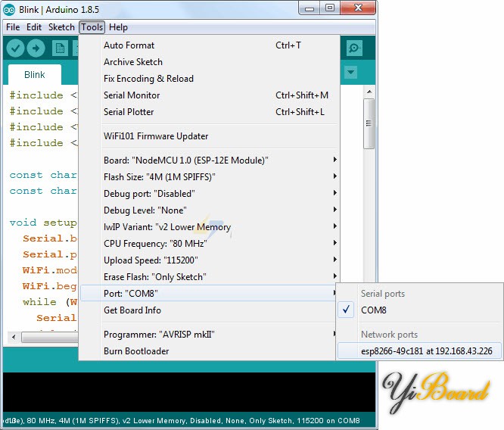This screenshot has width=504, height=430.
Task: Click Port COM8 menu entry
Action: tap(209, 293)
